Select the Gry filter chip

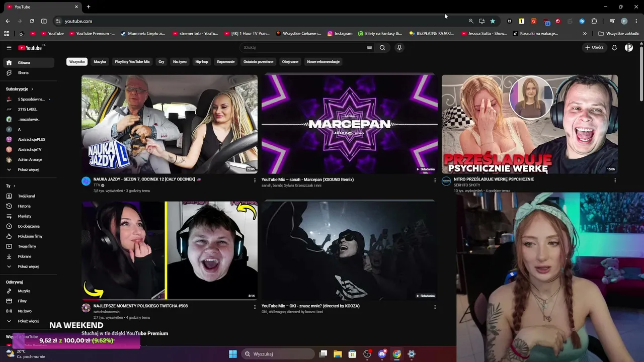162,62
